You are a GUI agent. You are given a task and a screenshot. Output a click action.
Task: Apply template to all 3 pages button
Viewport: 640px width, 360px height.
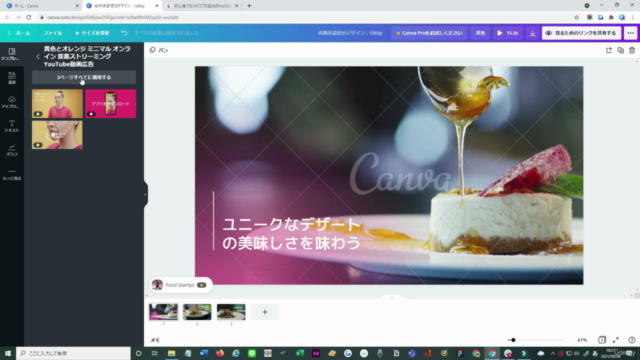[84, 77]
